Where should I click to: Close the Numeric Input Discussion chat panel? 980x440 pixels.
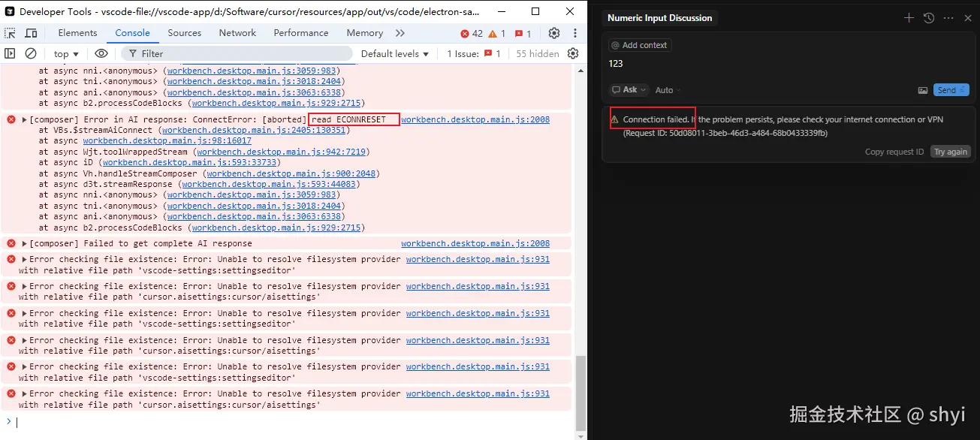click(968, 18)
